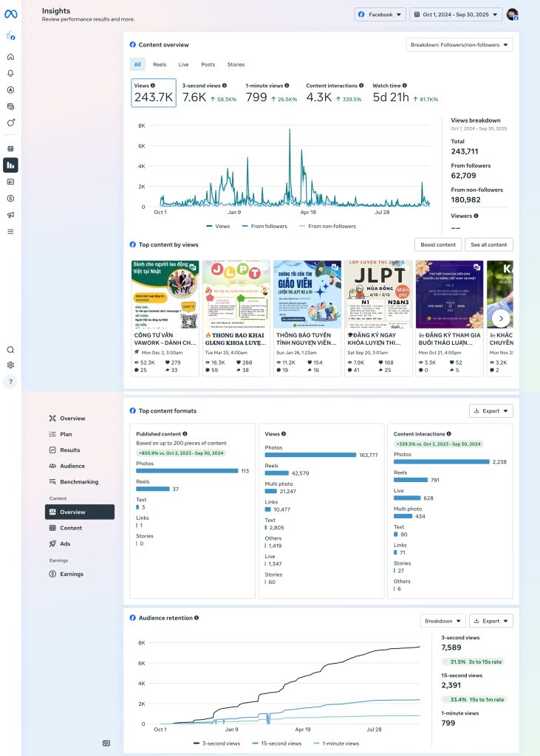Click the Home icon in left sidebar
This screenshot has width=540, height=756.
pos(10,56)
